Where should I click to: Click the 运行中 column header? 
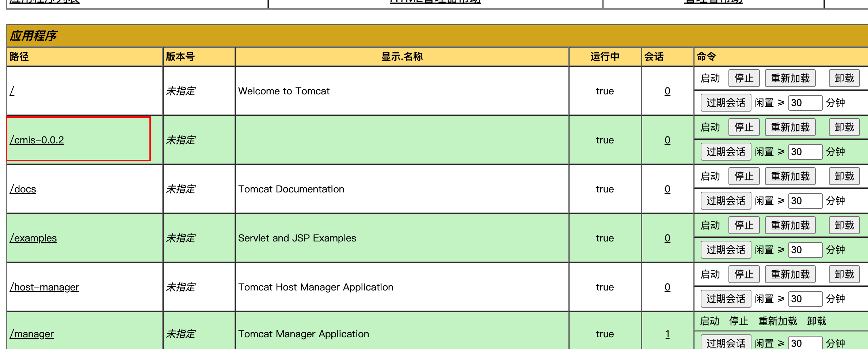point(605,57)
